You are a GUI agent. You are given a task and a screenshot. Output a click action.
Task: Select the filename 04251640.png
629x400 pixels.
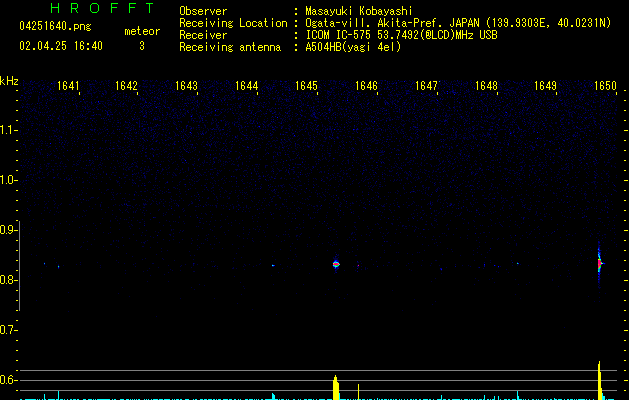55,26
